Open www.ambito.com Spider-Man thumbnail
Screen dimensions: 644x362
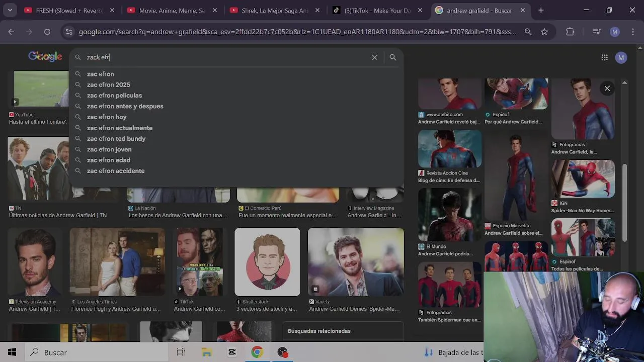pyautogui.click(x=450, y=94)
